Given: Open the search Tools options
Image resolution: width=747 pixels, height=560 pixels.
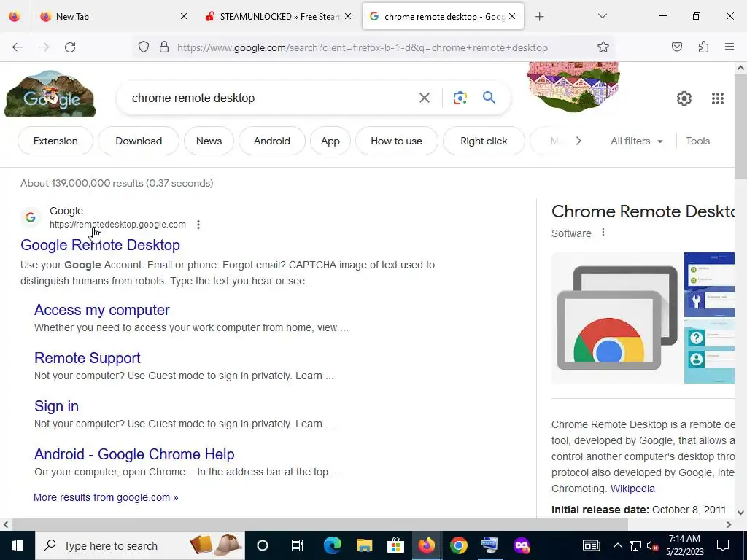Looking at the screenshot, I should [697, 141].
